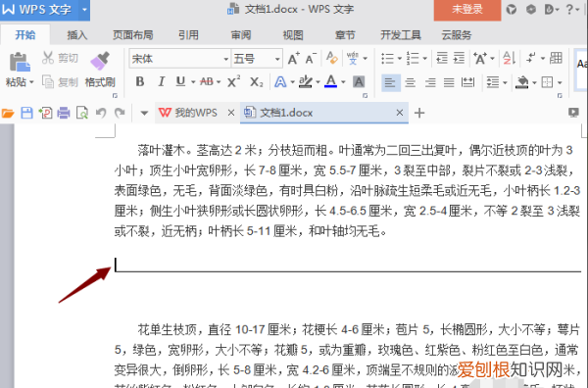Toggle superscript X² formatting
Viewport: 588px width, 388px height.
[x=233, y=81]
